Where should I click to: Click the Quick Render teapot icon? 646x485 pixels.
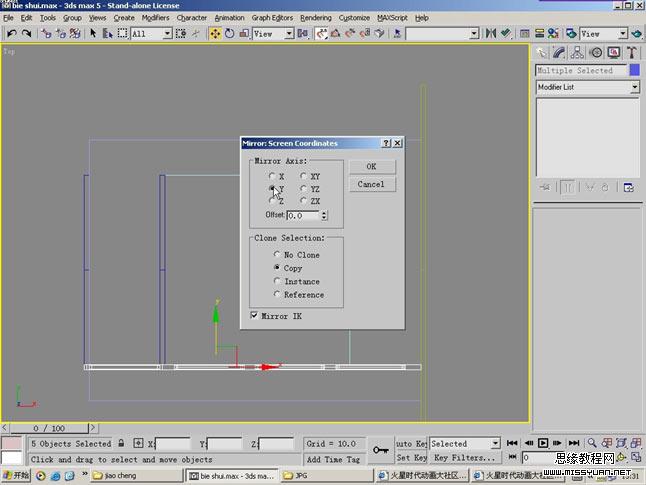pos(637,33)
